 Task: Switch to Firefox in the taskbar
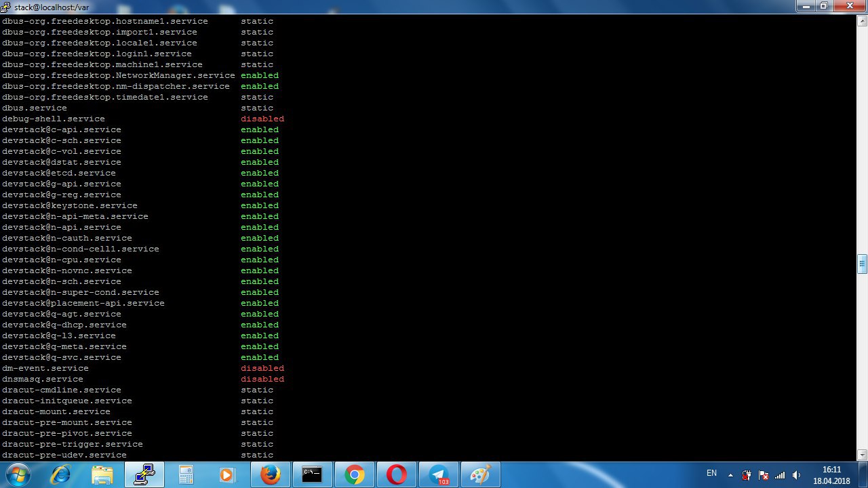click(271, 475)
